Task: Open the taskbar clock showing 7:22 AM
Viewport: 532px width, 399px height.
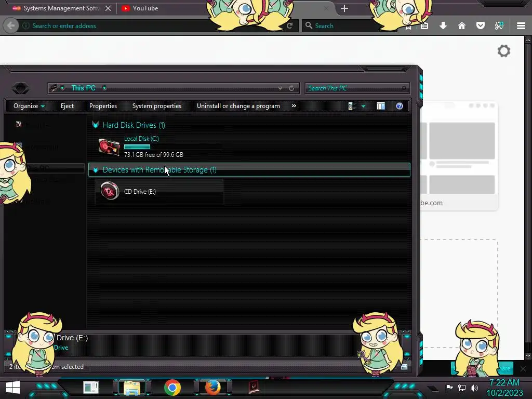Action: [504, 388]
